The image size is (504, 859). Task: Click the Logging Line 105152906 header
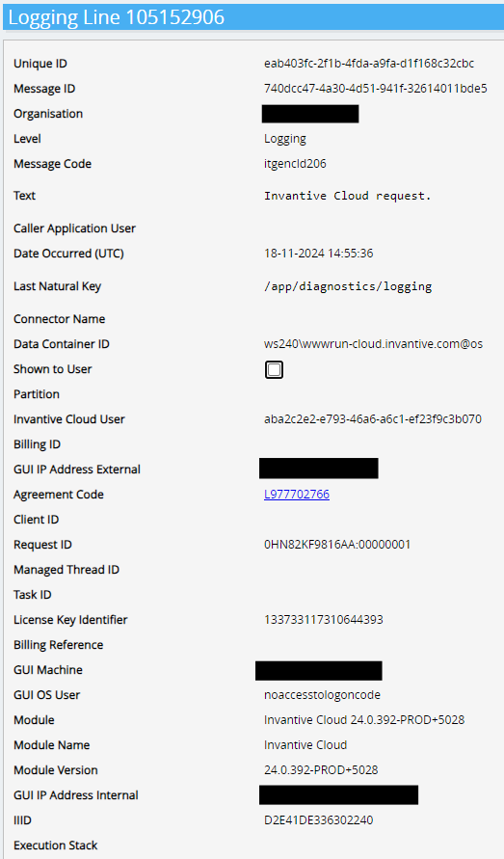coord(117,17)
